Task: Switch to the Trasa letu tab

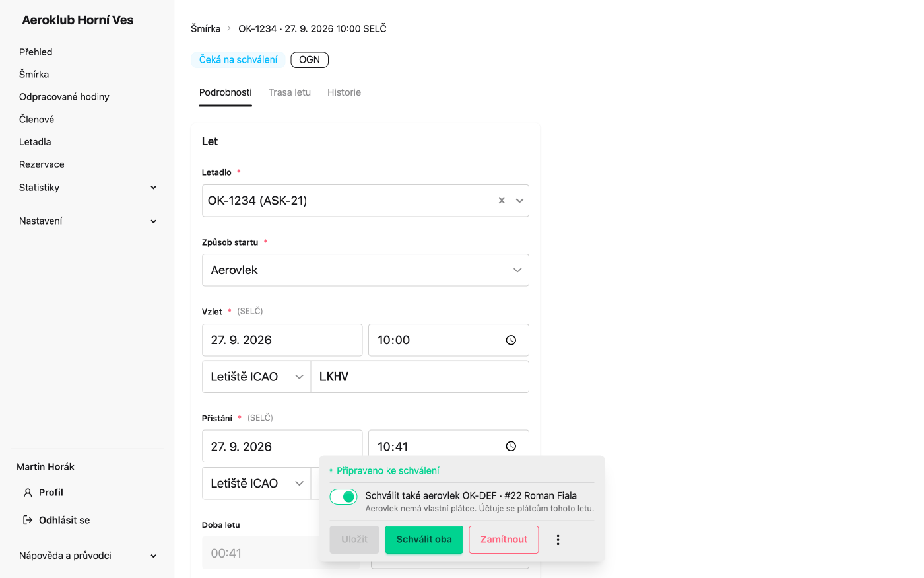Action: click(290, 92)
